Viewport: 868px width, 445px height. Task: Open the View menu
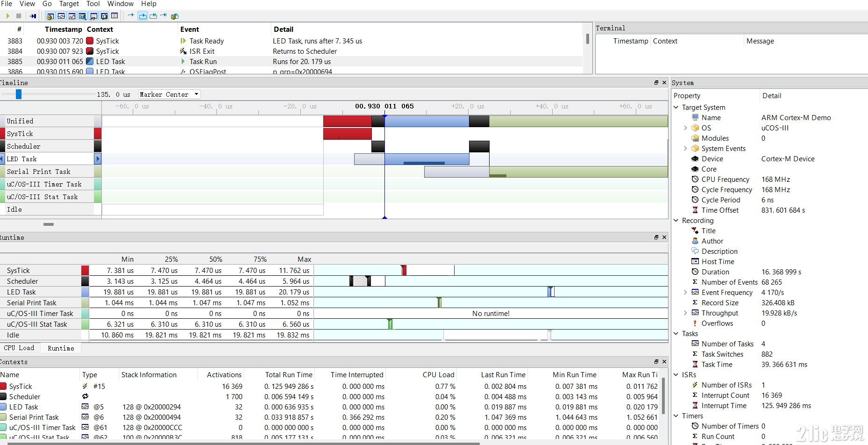pyautogui.click(x=27, y=4)
